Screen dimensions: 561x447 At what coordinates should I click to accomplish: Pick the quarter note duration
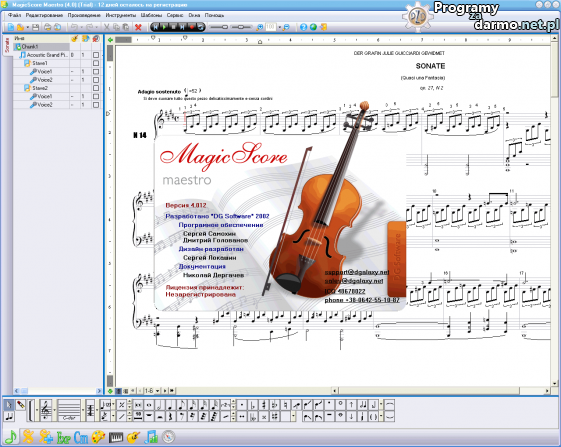171,405
